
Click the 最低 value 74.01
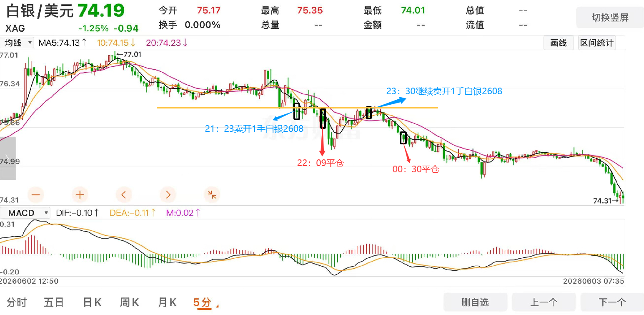coord(413,10)
